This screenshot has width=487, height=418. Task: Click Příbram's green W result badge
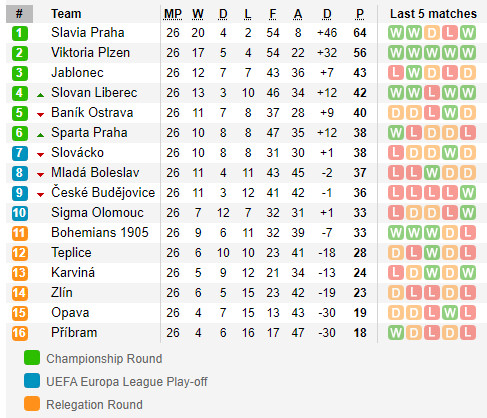click(396, 333)
